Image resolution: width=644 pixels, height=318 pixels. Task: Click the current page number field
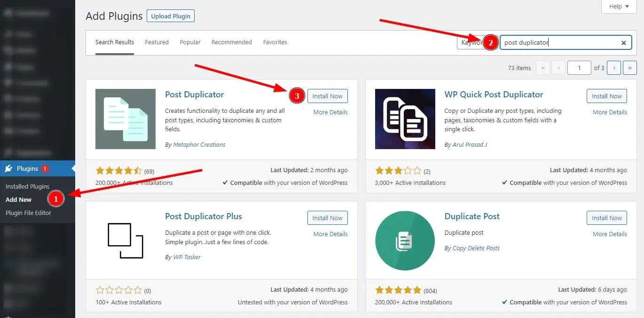[x=579, y=68]
